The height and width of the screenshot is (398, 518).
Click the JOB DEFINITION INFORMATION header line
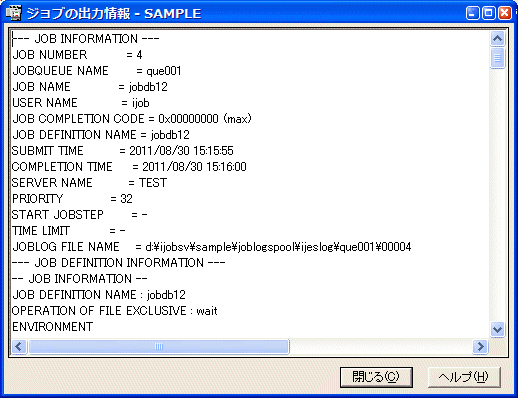tap(119, 263)
